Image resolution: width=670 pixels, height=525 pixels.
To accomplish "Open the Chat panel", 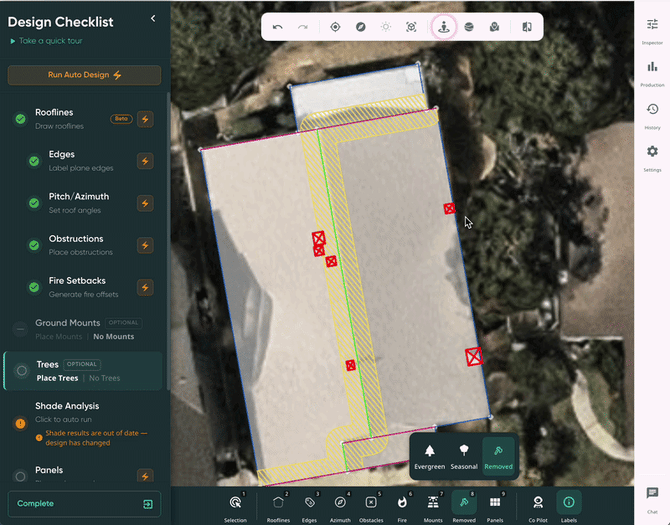I will [652, 497].
